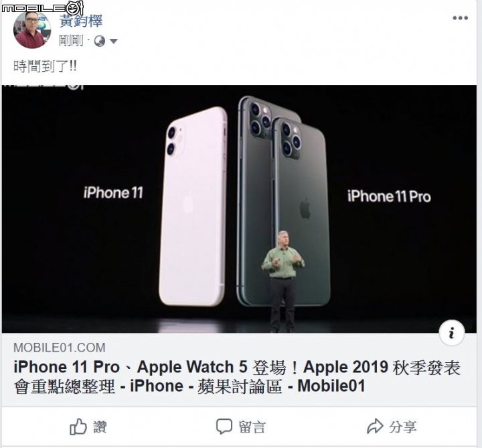The height and width of the screenshot is (448, 482).
Task: Click the Mobile01 watermark logo
Action: click(x=42, y=7)
